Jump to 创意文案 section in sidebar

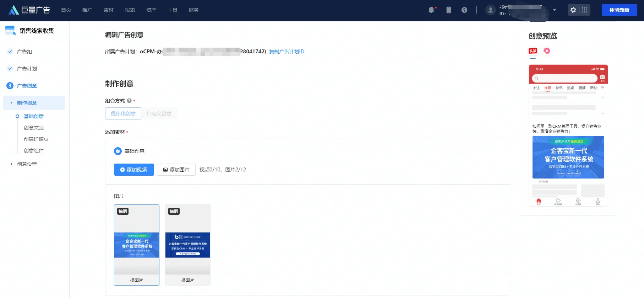pos(34,128)
